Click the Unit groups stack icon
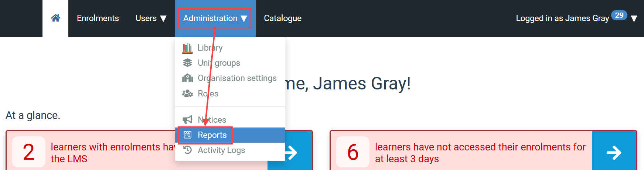Viewport: 644px width, 170px height. tap(187, 63)
